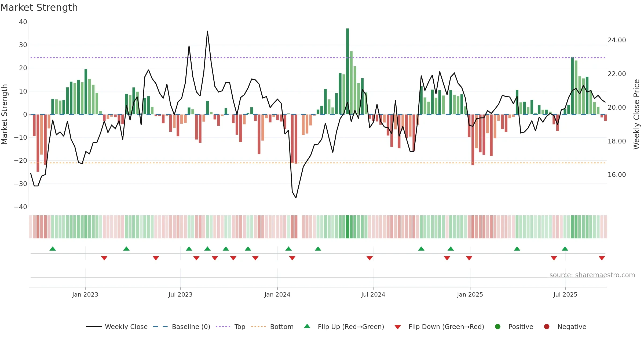The height and width of the screenshot is (362, 644).
Task: Click the 16.00 price axis label
Action: [x=617, y=175]
